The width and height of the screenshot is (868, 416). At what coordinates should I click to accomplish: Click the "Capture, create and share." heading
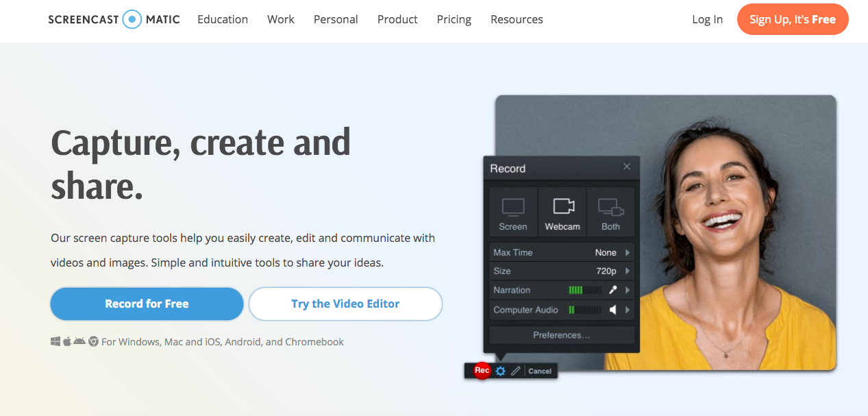coord(201,164)
